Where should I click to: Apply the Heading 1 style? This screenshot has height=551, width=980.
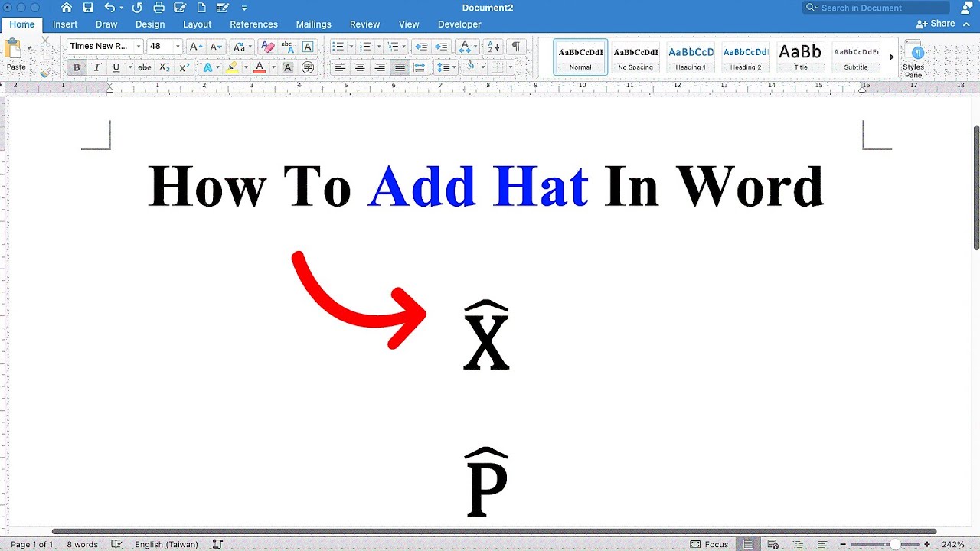[691, 57]
